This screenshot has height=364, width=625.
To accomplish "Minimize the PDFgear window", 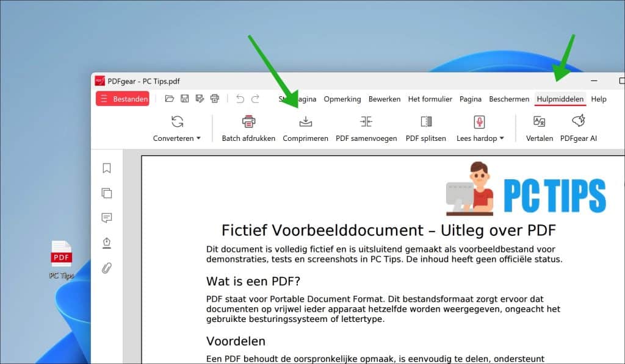I will tap(594, 81).
